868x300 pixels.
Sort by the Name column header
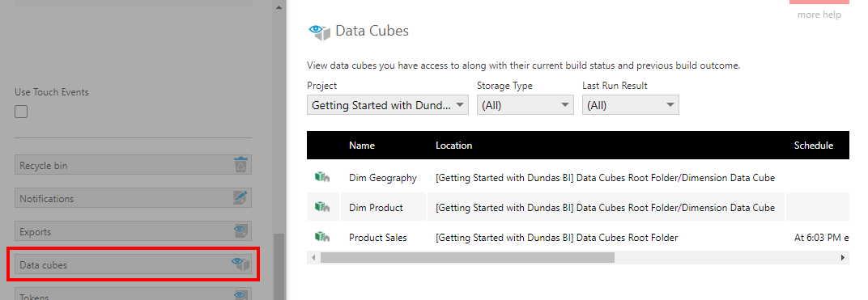[x=361, y=146]
